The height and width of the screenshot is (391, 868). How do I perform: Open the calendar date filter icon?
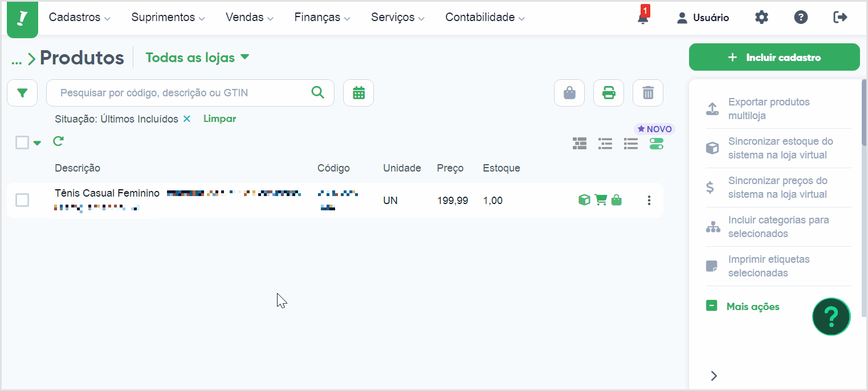pyautogui.click(x=358, y=93)
